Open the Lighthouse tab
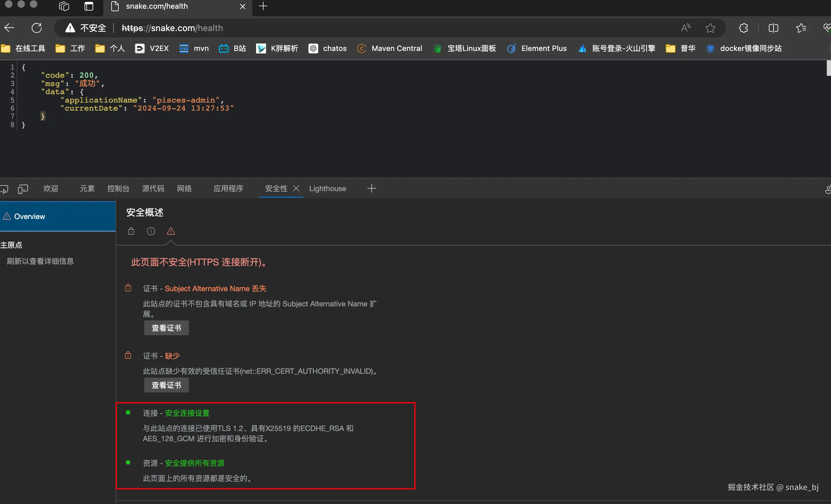831x504 pixels. click(x=327, y=189)
